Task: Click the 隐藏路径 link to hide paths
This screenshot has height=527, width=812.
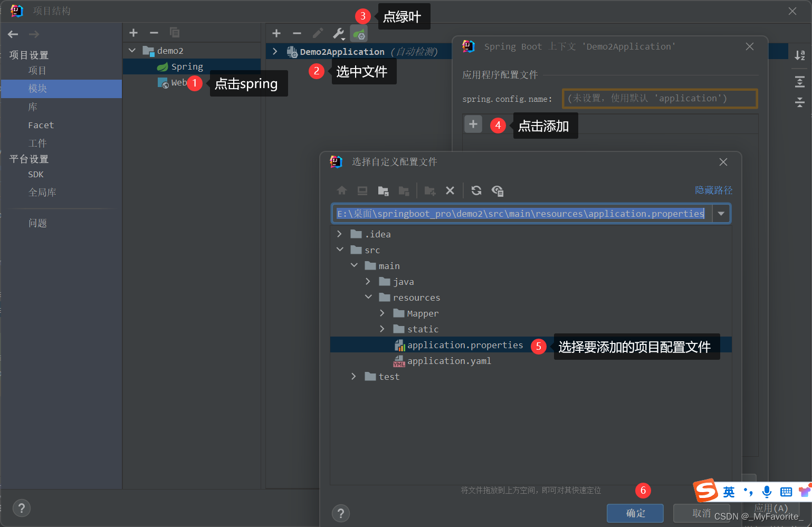Action: pos(714,190)
